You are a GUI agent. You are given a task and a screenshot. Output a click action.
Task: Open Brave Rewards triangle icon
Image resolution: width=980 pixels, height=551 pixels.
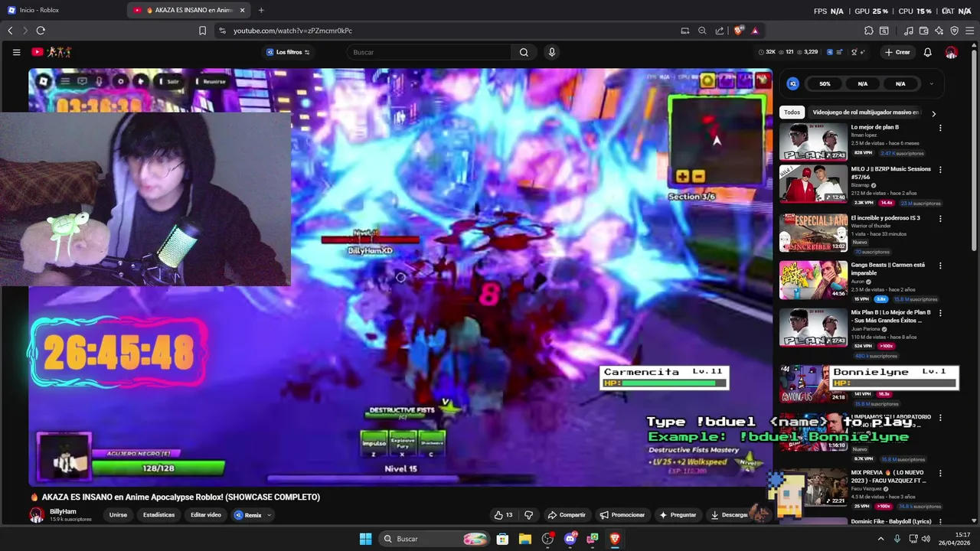pyautogui.click(x=755, y=31)
